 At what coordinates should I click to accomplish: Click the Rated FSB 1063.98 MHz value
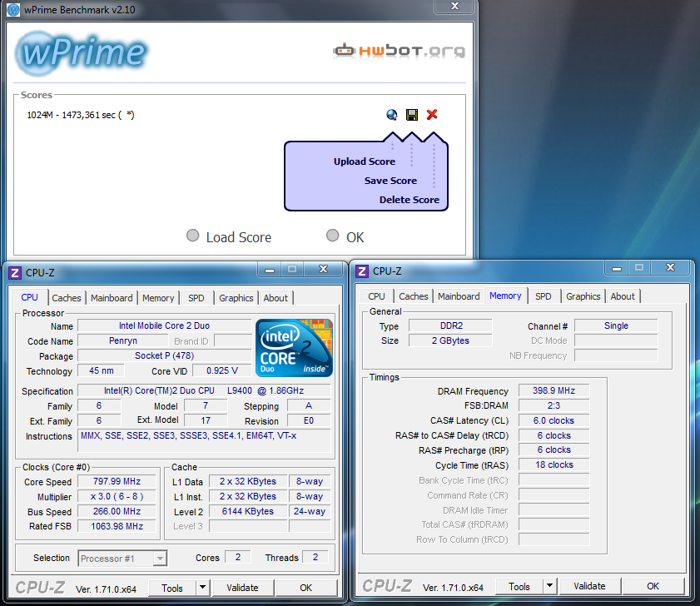pyautogui.click(x=117, y=526)
